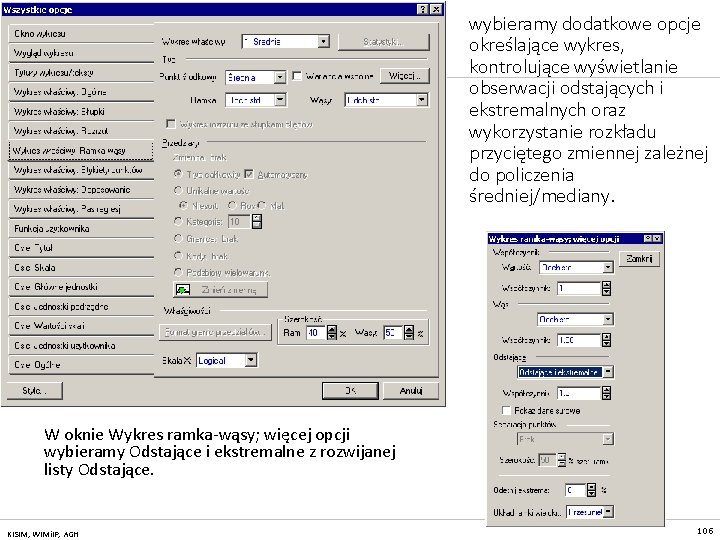Confirm with the OK button

click(x=350, y=391)
